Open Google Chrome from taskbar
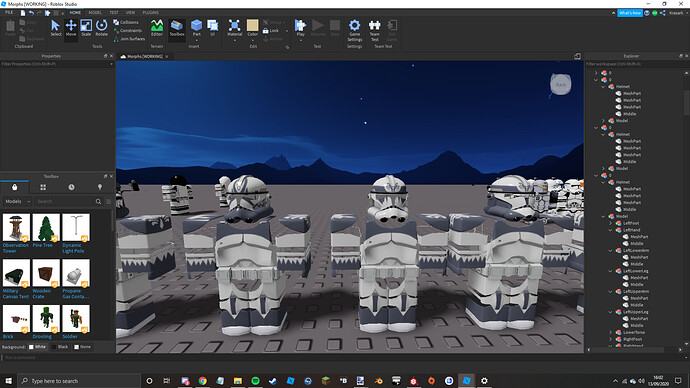Image resolution: width=690 pixels, height=388 pixels. point(202,381)
